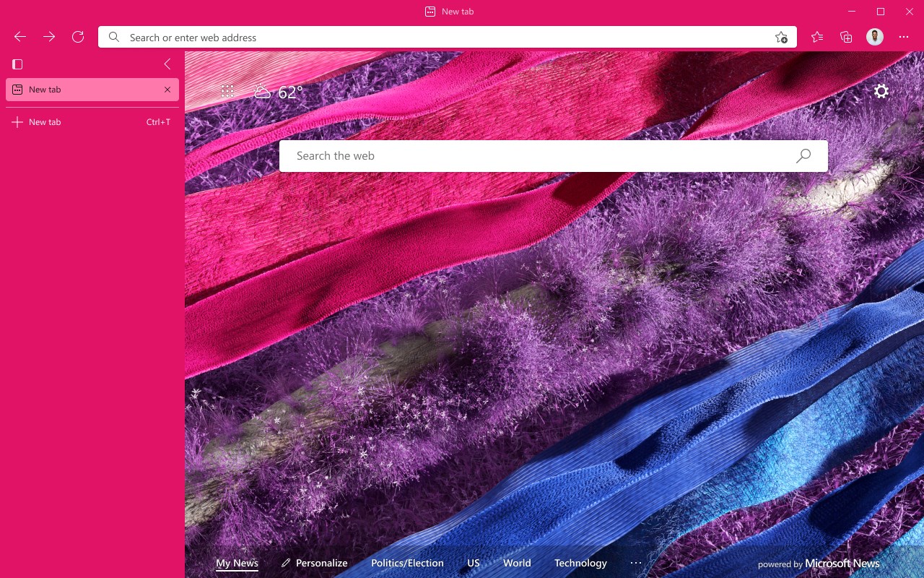
Task: Open the weather 62° widget
Action: click(x=278, y=92)
